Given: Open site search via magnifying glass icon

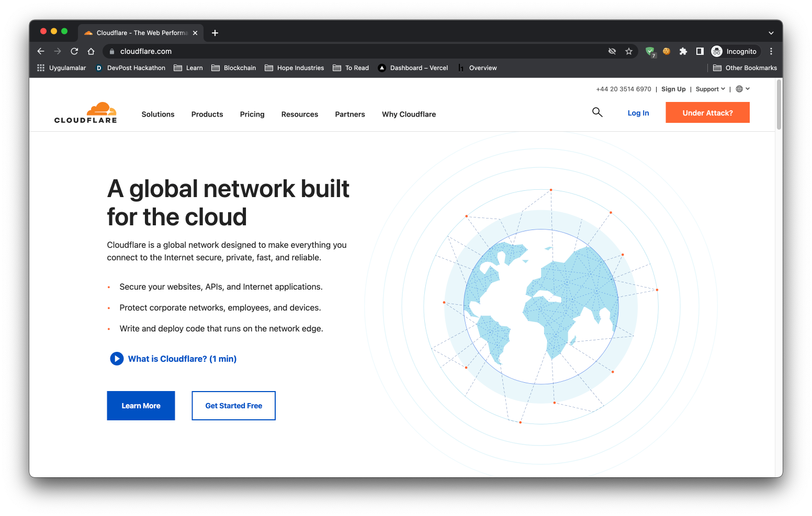Looking at the screenshot, I should (597, 112).
